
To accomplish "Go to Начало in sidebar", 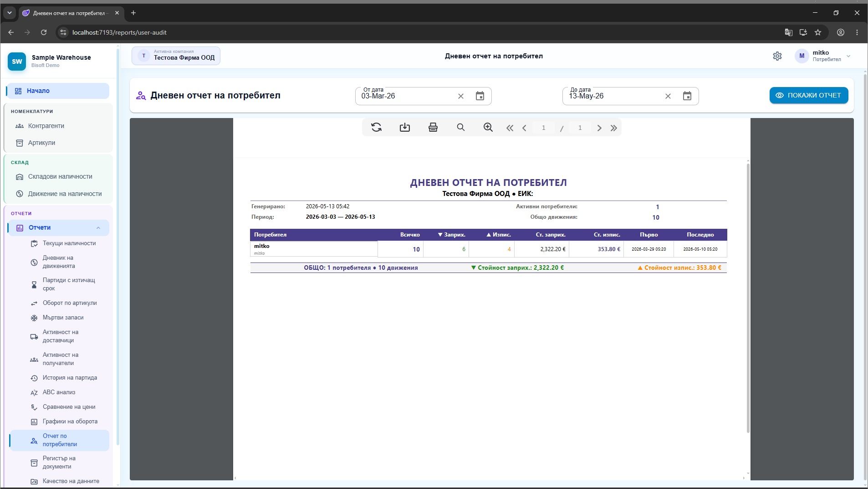I will tap(58, 91).
